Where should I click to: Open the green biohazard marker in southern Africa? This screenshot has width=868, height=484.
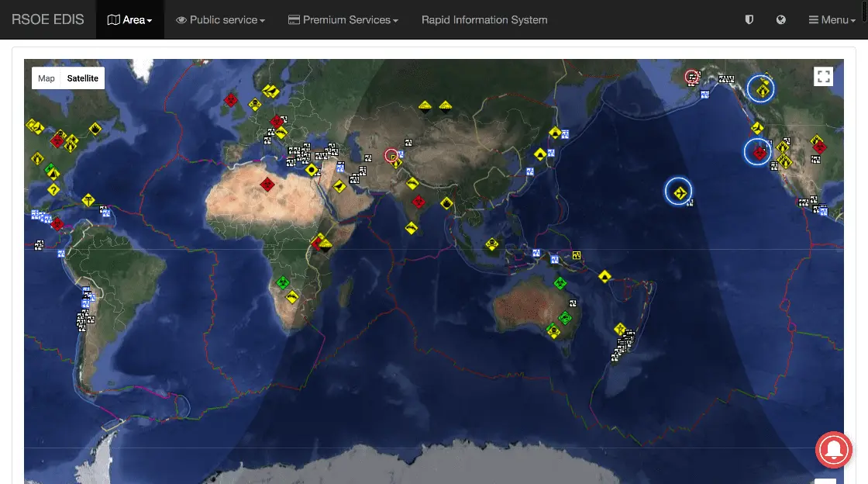click(x=284, y=282)
